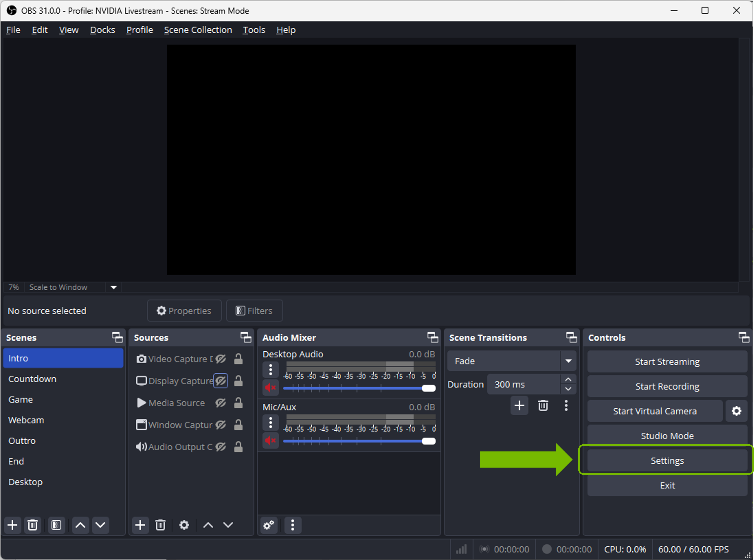Add a new scene
Image resolution: width=754 pixels, height=560 pixels.
click(x=12, y=525)
